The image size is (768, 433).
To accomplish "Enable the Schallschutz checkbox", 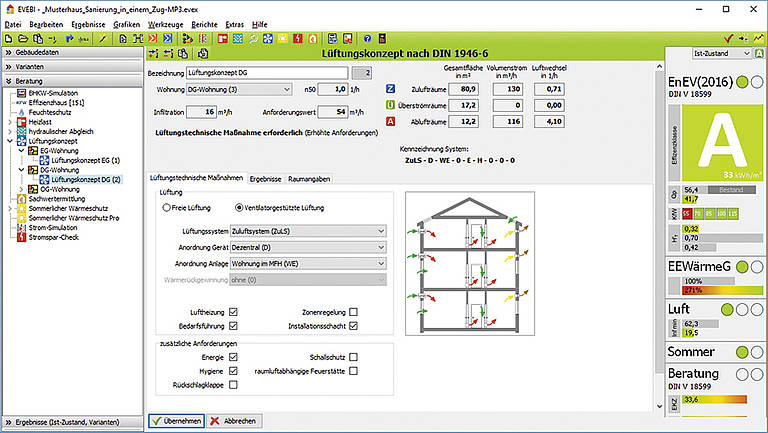I will click(353, 355).
